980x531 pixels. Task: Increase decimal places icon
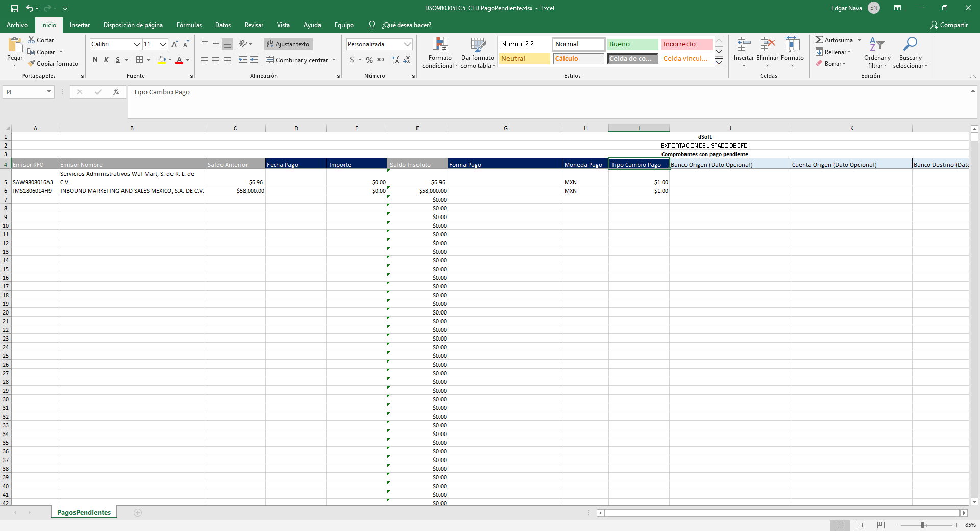tap(396, 60)
